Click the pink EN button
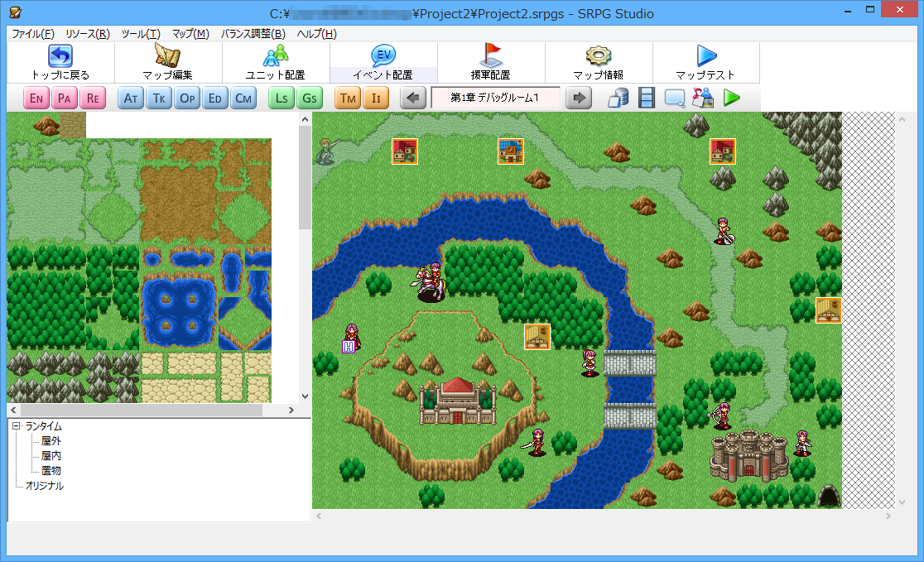Viewport: 924px width, 562px height. click(x=36, y=98)
